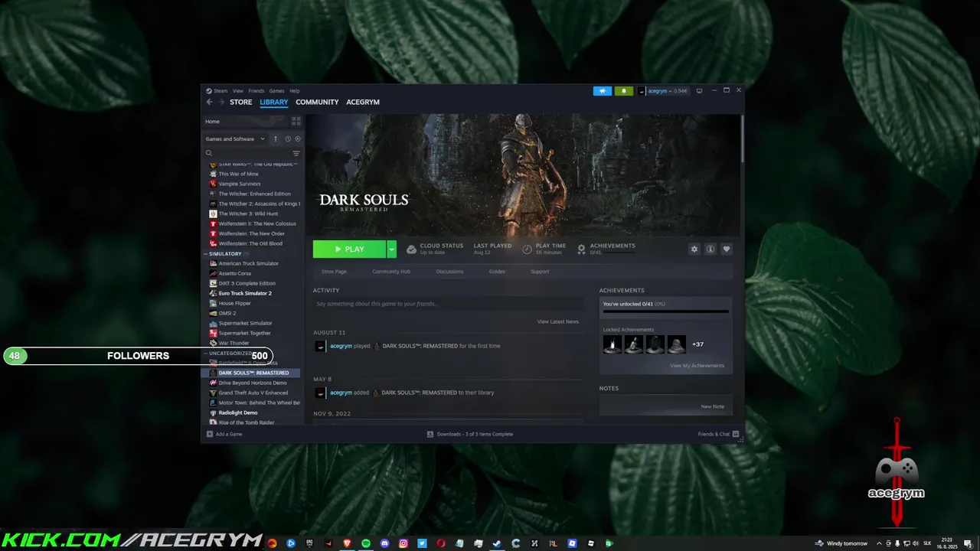
Task: Select the fourth locked achievement thumbnail
Action: 677,344
